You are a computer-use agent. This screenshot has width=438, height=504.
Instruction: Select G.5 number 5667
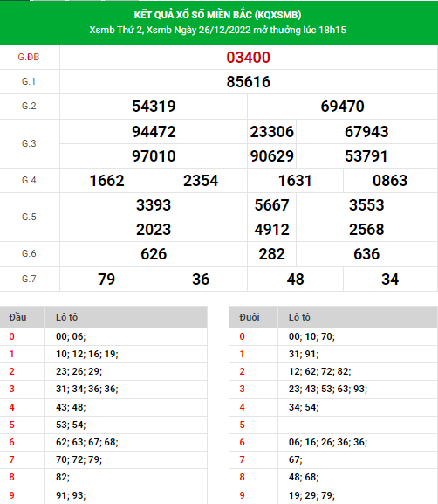click(271, 205)
